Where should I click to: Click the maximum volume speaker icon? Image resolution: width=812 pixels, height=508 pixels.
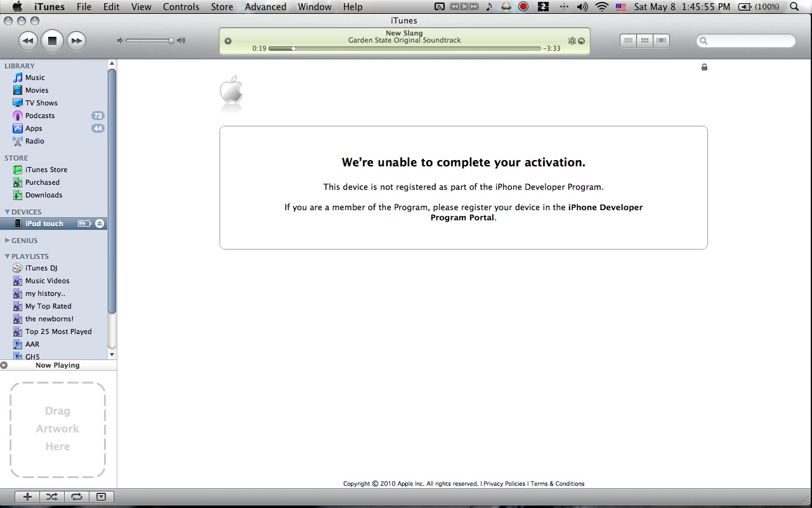point(181,41)
